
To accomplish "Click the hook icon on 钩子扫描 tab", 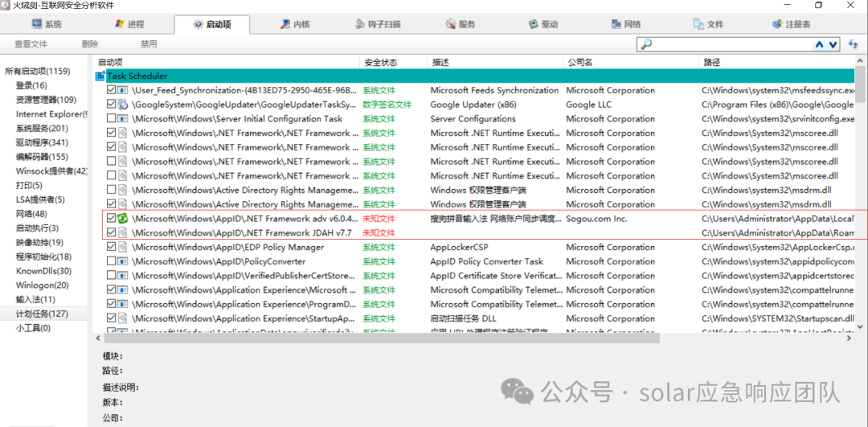I will pos(359,24).
